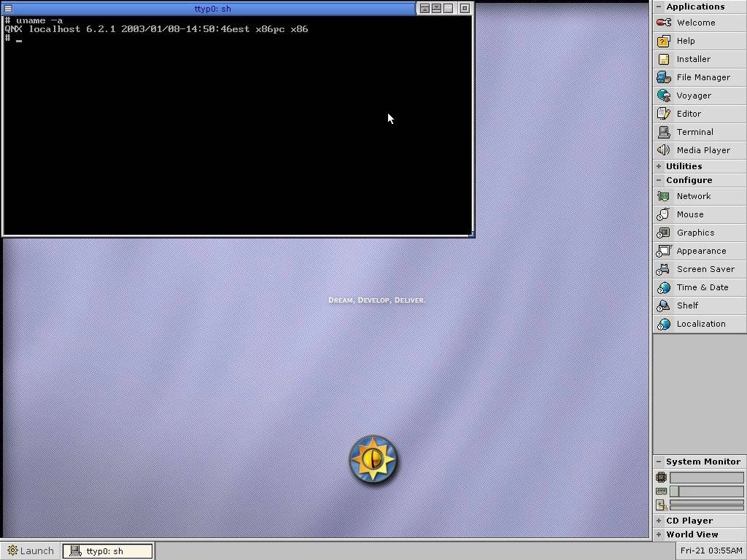Click the network activity icon in System Monitor

(661, 505)
